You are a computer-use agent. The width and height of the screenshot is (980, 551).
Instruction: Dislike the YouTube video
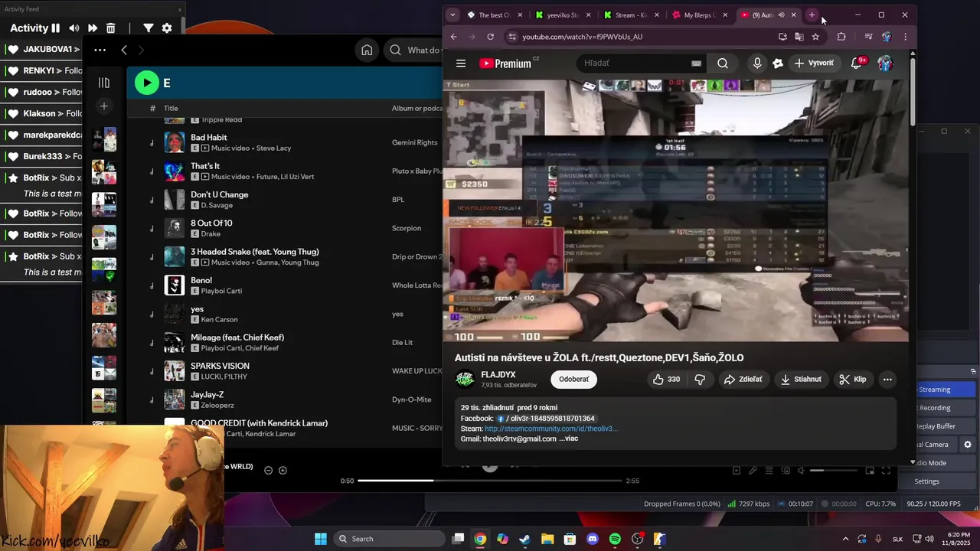pyautogui.click(x=700, y=379)
